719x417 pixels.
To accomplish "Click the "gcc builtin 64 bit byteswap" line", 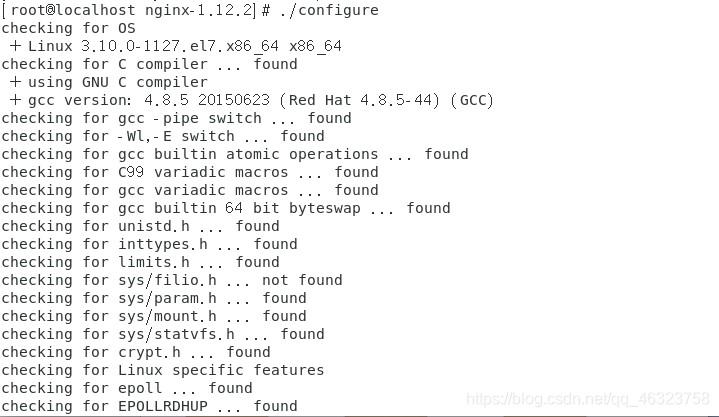I will click(x=226, y=208).
